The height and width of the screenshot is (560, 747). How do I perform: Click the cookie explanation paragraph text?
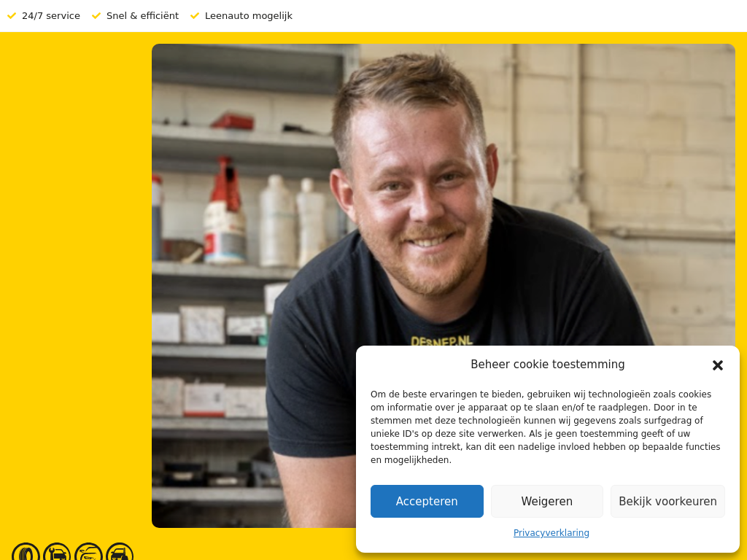click(546, 427)
